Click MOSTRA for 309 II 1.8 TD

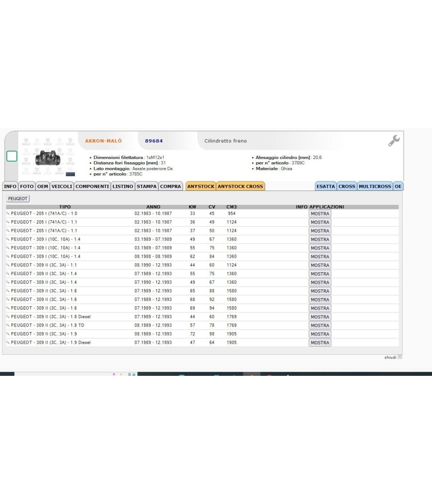pyautogui.click(x=320, y=325)
